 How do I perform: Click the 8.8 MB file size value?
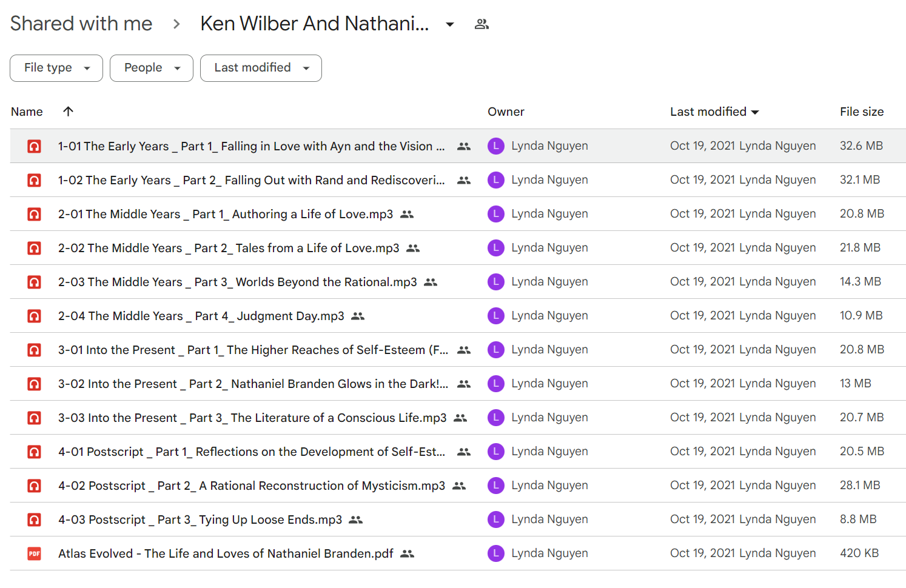tap(858, 520)
